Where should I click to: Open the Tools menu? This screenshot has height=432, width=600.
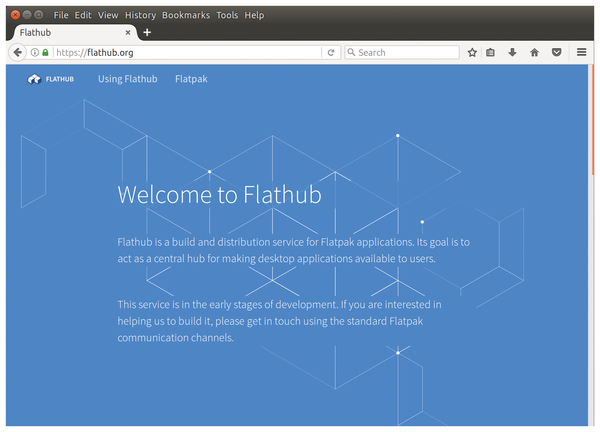(227, 15)
